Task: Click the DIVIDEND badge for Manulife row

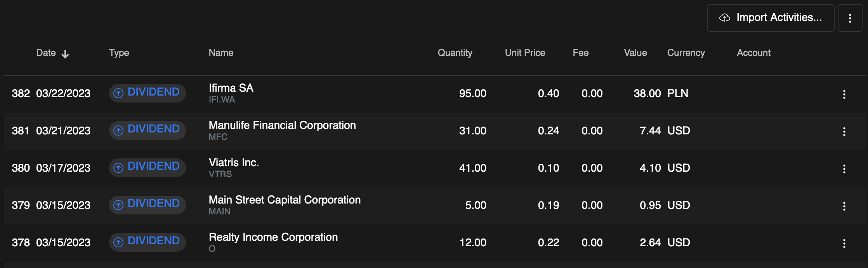Action: click(x=147, y=130)
